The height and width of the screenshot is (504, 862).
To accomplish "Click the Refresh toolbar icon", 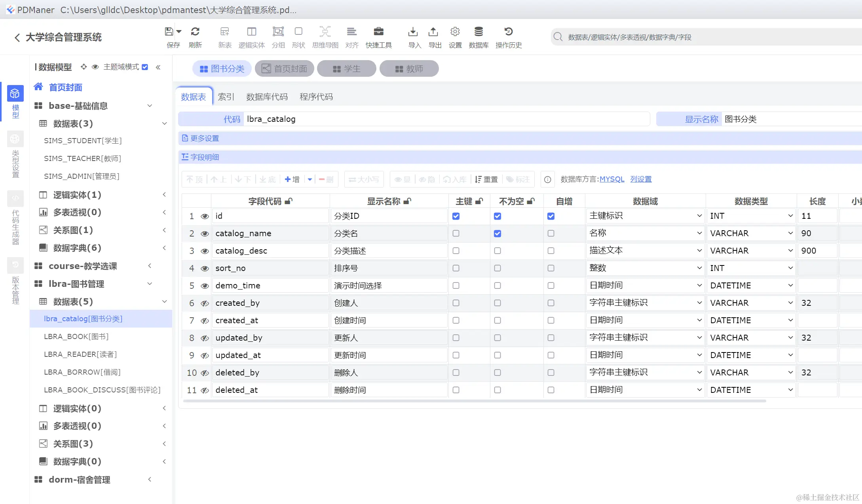I will (195, 32).
